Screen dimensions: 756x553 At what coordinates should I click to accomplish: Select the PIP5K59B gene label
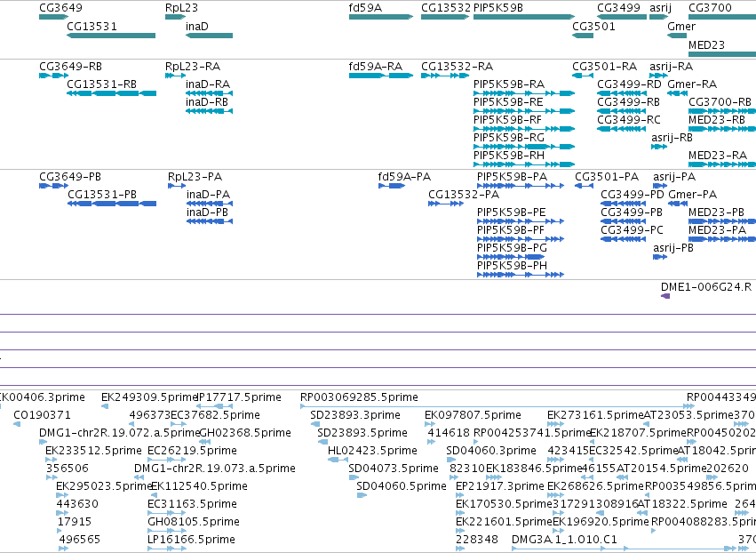tap(498, 8)
